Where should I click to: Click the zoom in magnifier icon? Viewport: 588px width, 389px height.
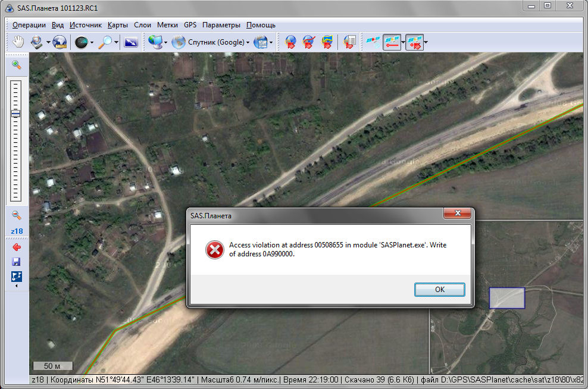click(17, 65)
